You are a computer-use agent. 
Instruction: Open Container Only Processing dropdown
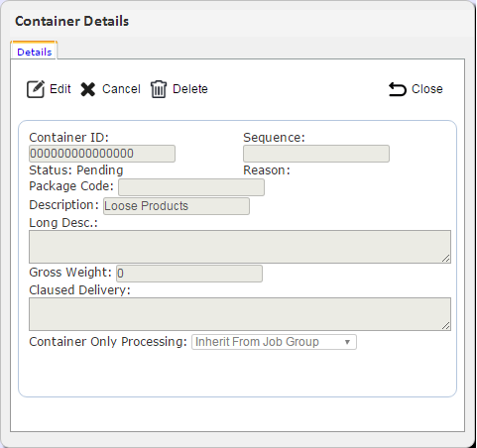(x=274, y=342)
